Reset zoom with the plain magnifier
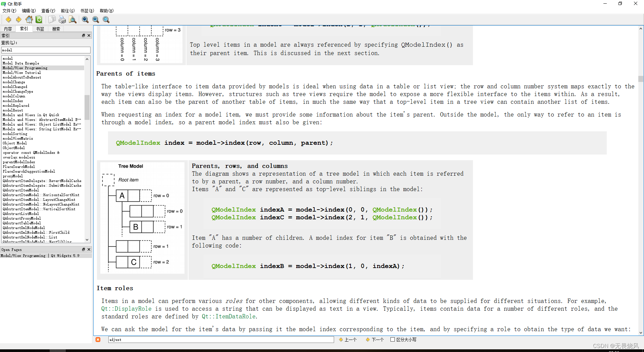Viewport: 644px width, 352px height. pos(106,20)
